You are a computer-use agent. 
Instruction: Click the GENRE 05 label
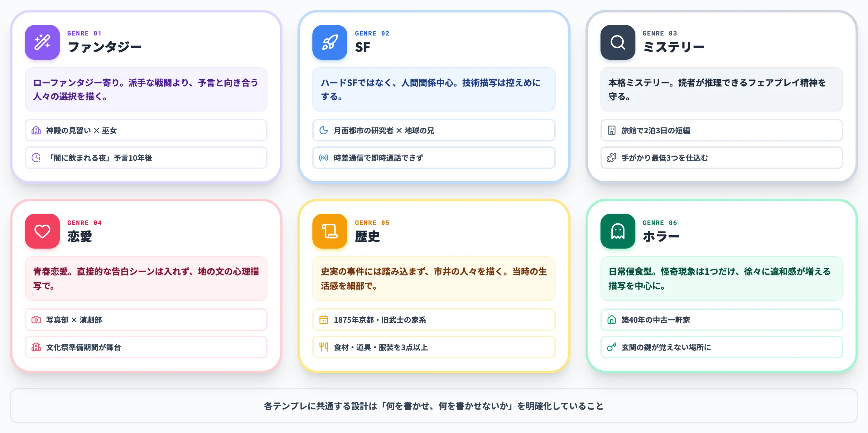(372, 222)
